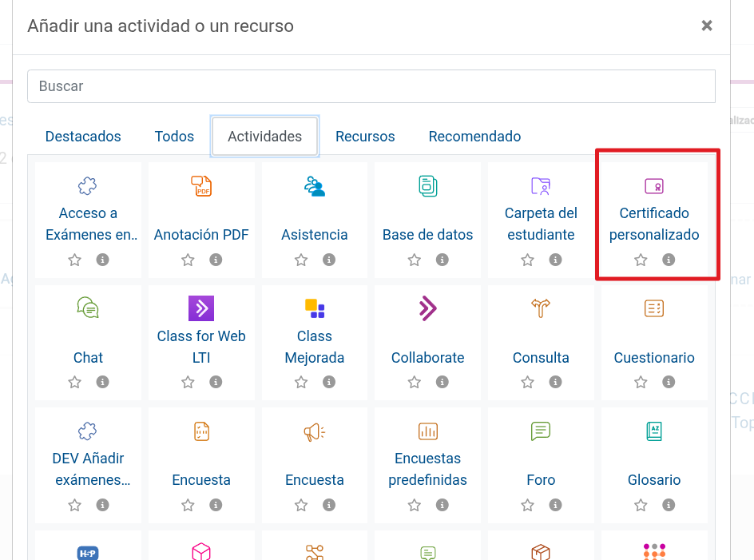
Task: Switch to the Todos tab
Action: tap(174, 136)
